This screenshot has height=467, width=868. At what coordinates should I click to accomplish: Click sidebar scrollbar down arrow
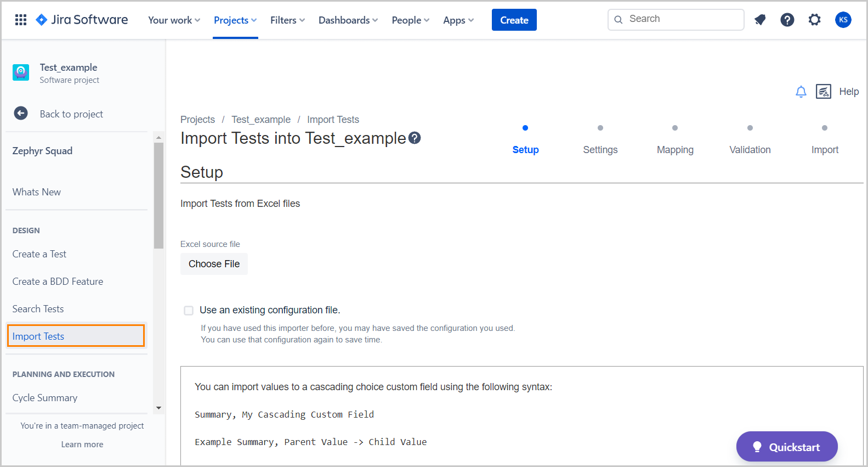coord(158,408)
